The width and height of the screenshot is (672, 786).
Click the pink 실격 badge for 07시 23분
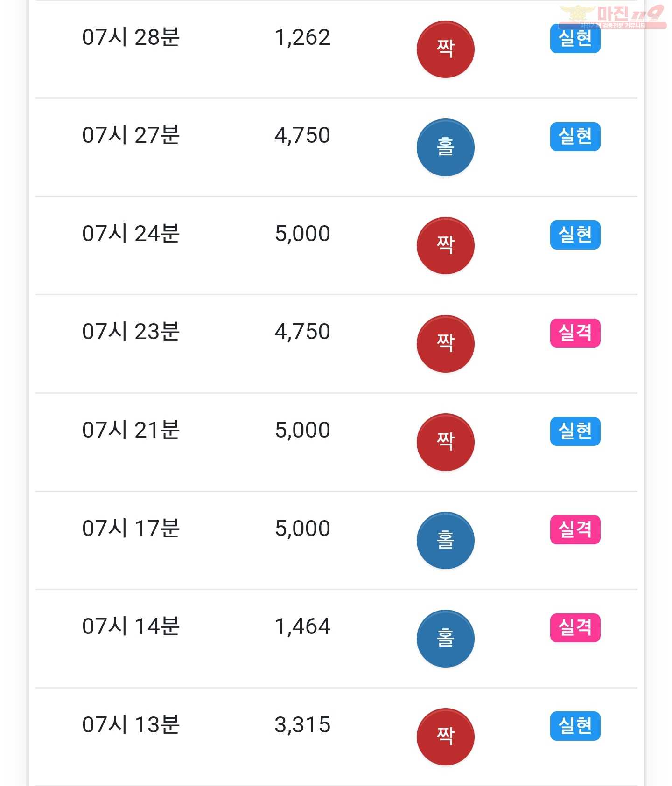(x=575, y=333)
